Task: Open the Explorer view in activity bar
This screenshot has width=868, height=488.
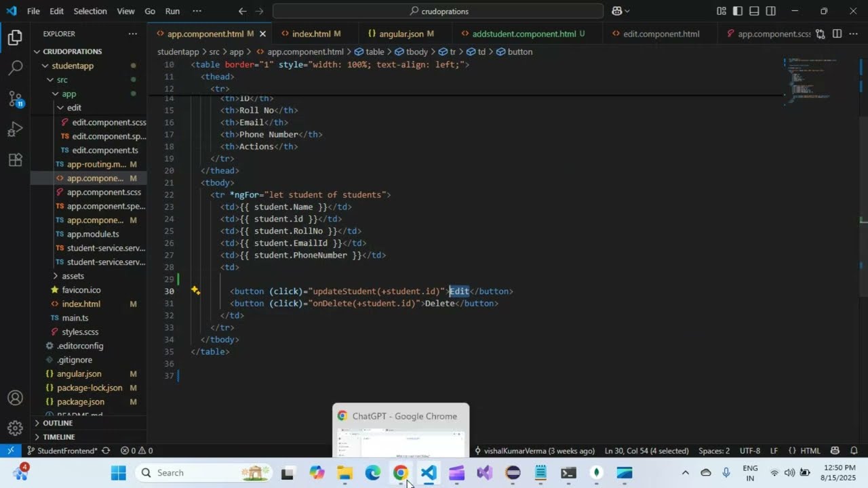Action: pyautogui.click(x=15, y=38)
